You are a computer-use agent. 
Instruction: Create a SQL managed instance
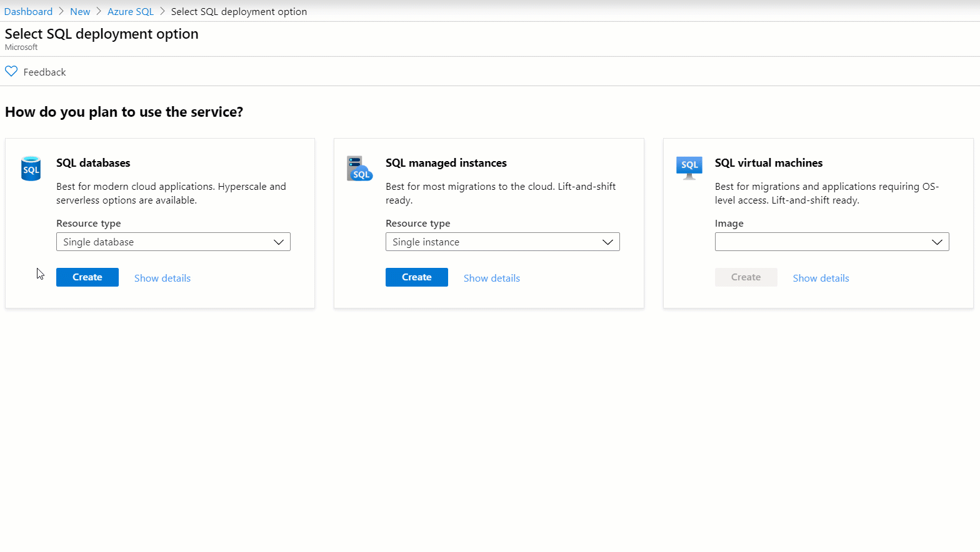pos(417,277)
